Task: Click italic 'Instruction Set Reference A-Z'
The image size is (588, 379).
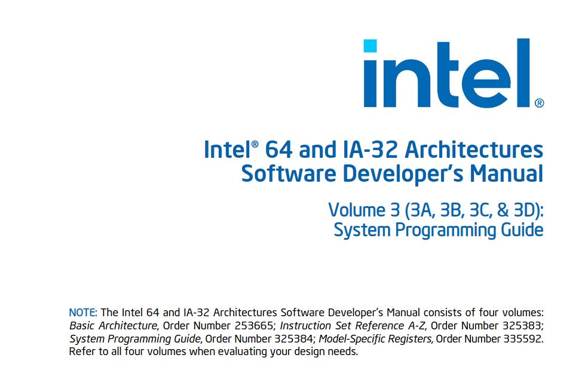Action: pos(353,326)
